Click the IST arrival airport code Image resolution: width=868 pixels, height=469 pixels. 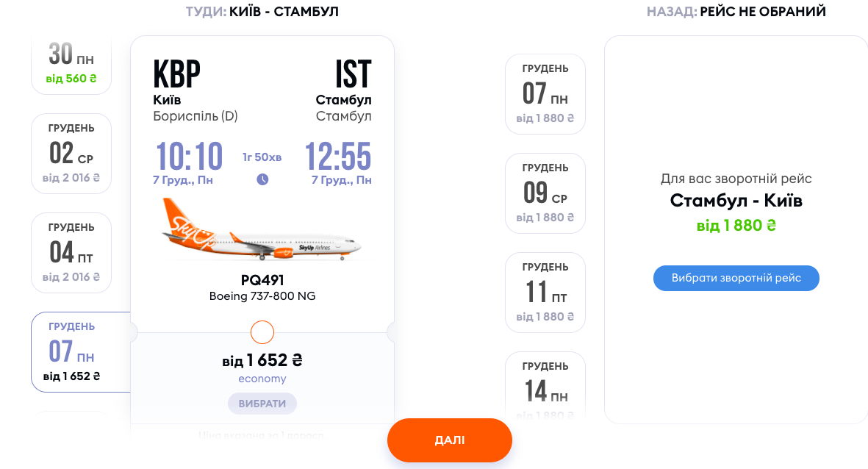click(354, 74)
